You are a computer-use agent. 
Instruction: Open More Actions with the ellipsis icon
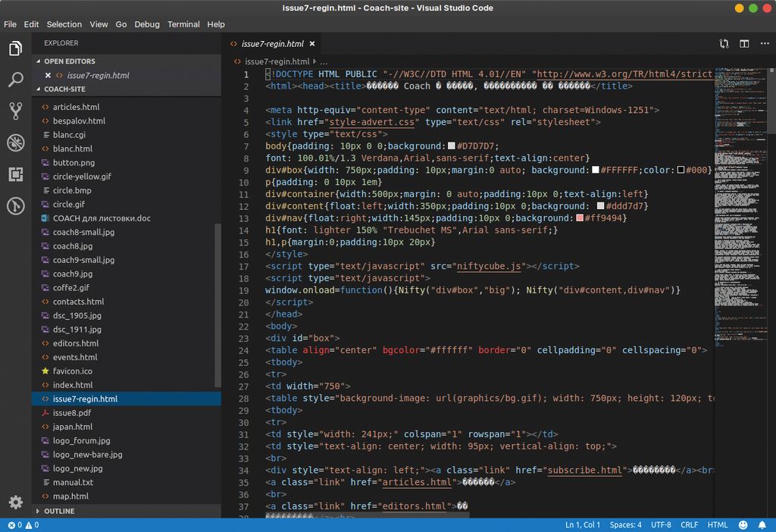pos(765,45)
